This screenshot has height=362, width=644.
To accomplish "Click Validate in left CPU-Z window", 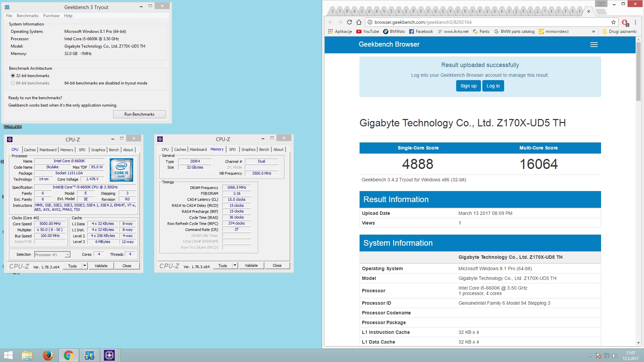I will [x=101, y=266].
